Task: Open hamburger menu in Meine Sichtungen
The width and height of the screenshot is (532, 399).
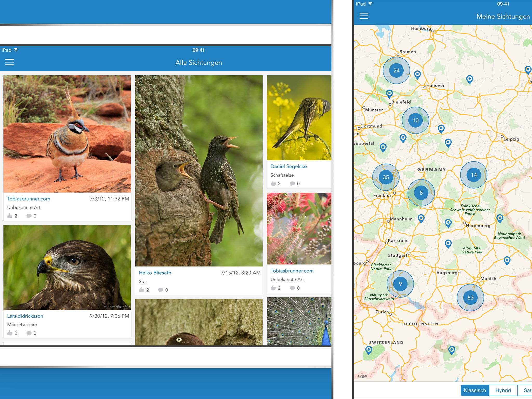Action: tap(364, 16)
